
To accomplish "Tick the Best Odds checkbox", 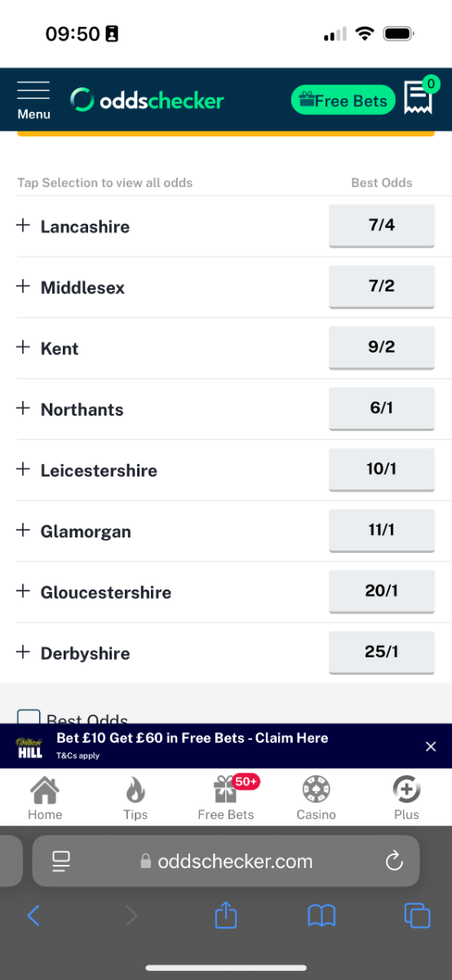I will click(29, 719).
